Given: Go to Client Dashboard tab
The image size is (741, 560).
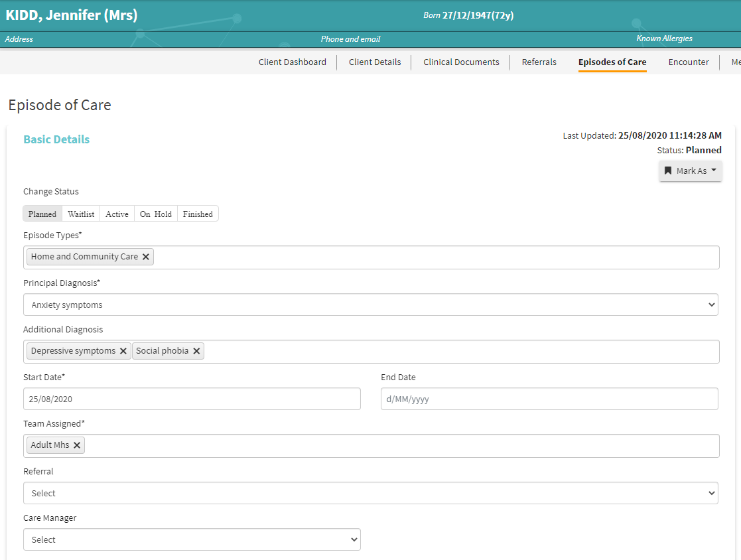Looking at the screenshot, I should click(292, 62).
